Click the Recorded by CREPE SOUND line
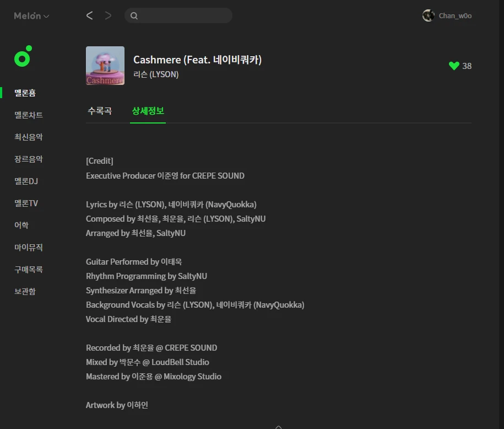Screen dimensions: 504x429 point(151,348)
